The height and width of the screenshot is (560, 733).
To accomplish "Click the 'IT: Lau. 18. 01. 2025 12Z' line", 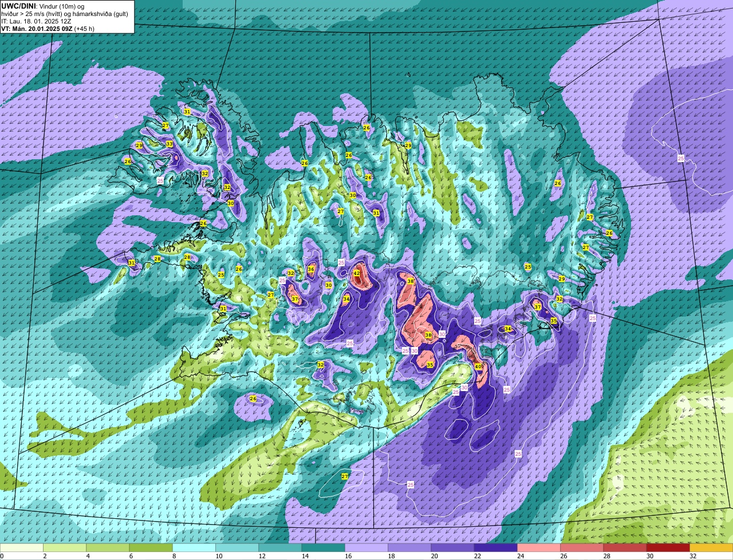I will (x=36, y=21).
